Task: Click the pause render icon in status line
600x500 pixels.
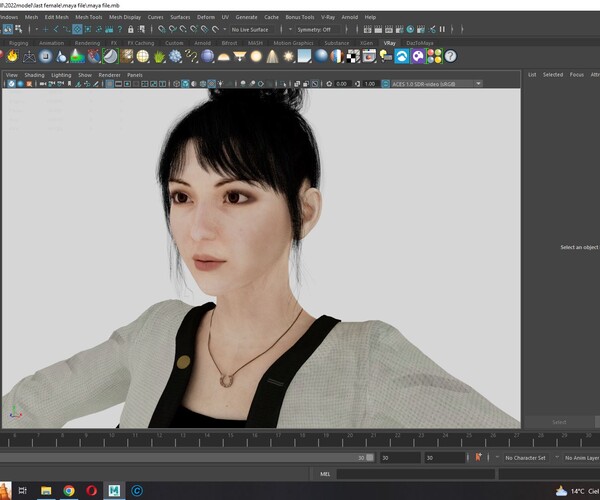Action: (x=442, y=29)
